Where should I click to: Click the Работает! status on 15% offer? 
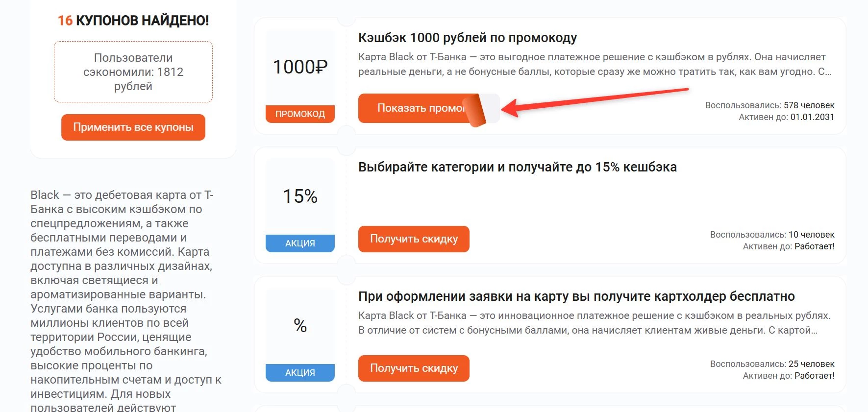[x=786, y=246]
